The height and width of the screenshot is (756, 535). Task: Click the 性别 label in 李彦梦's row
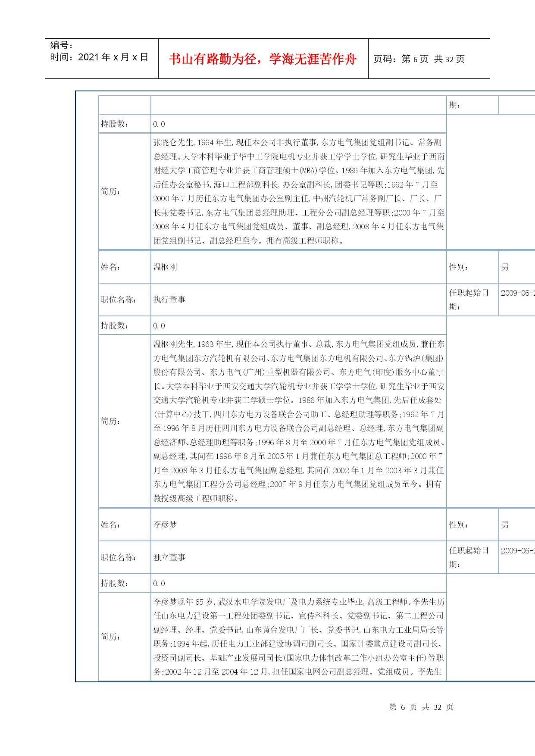[x=458, y=525]
